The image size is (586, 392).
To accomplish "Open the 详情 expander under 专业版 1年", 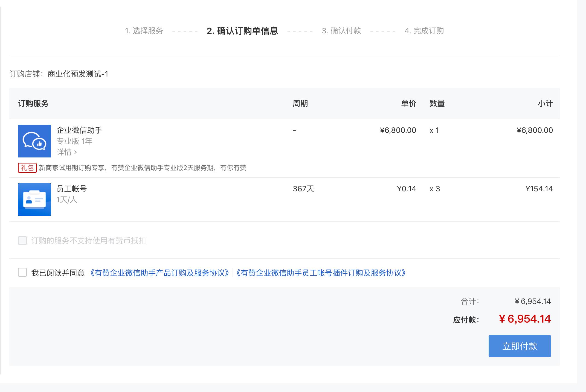I will 67,152.
